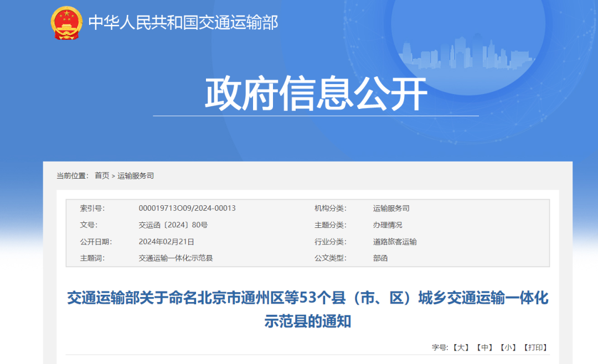Set font size to 小
The height and width of the screenshot is (364, 598).
point(508,347)
